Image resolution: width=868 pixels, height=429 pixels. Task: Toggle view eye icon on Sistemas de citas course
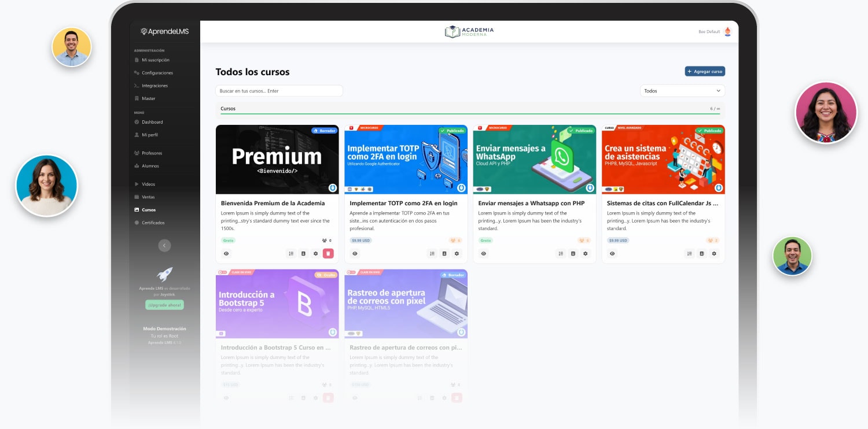612,253
